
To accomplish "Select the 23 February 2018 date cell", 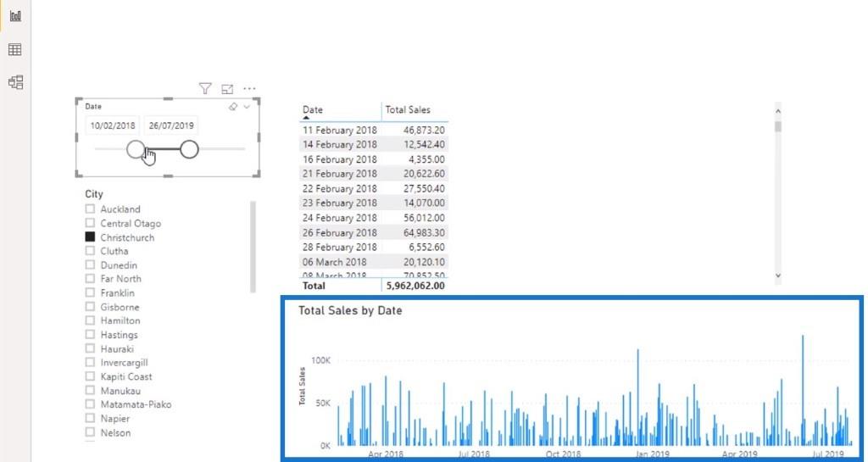I will 339,203.
